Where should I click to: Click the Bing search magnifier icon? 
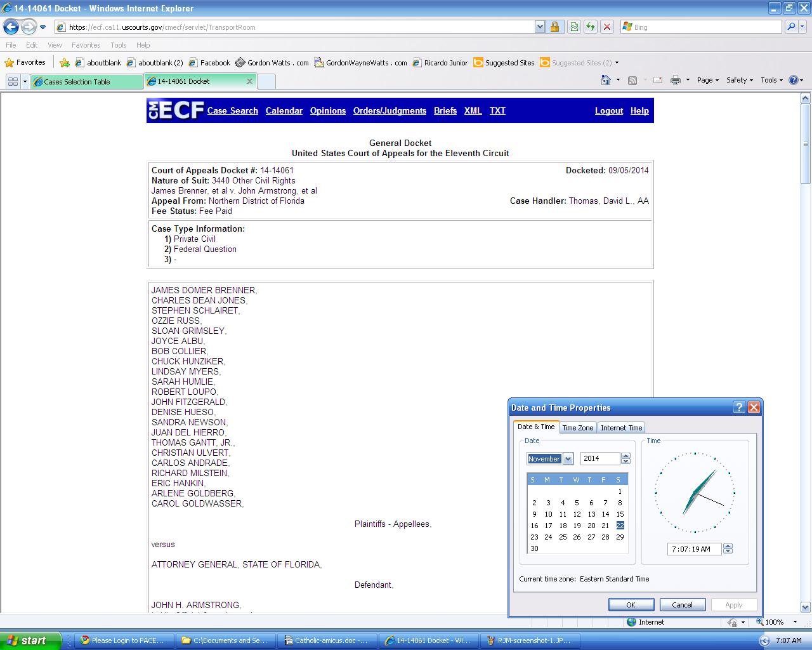click(790, 27)
